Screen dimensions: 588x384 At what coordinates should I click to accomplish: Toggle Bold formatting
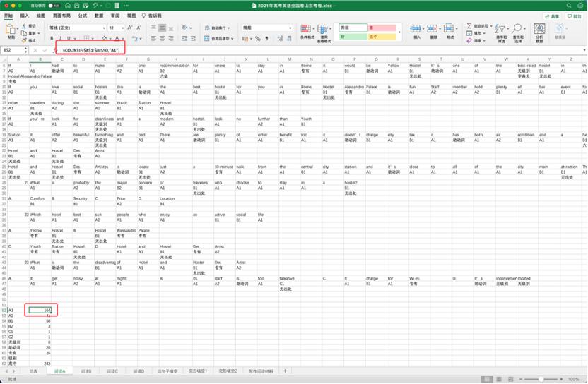(52, 38)
